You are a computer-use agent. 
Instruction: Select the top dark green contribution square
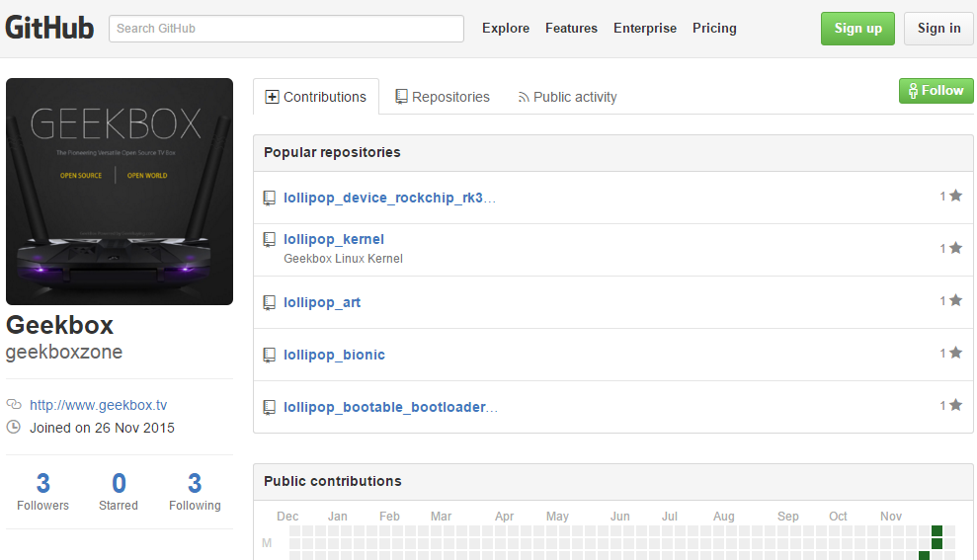pyautogui.click(x=937, y=530)
